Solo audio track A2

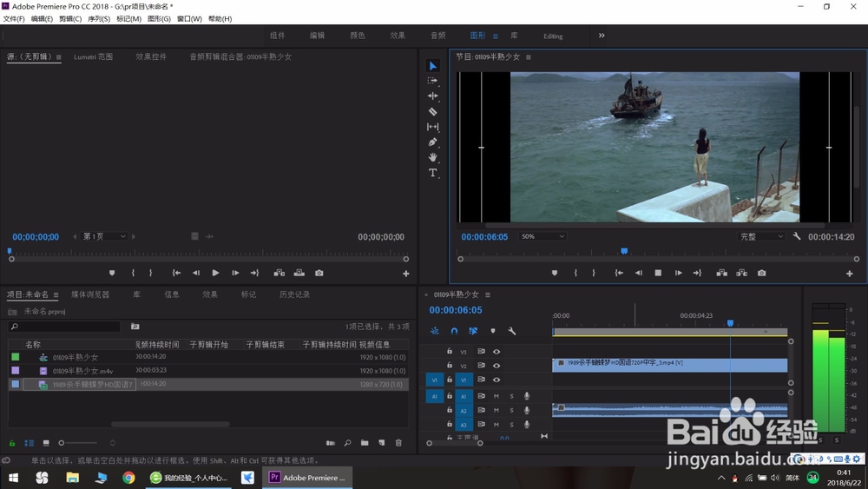click(511, 410)
